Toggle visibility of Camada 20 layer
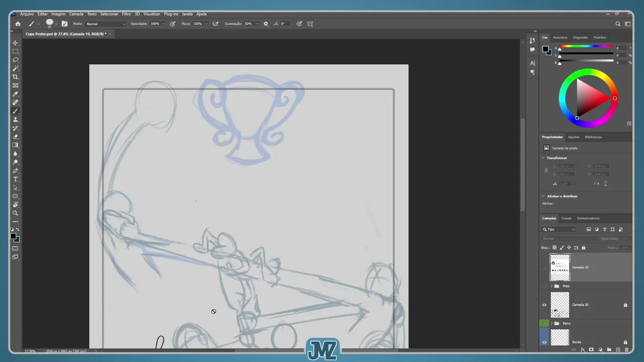Screen dimensions: 644x362 pyautogui.click(x=544, y=305)
